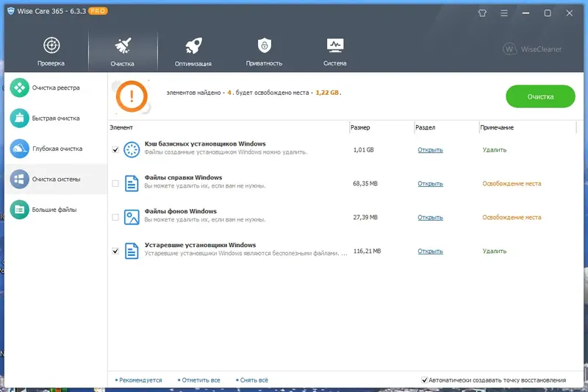Select Очистка системы in sidebar
Screen dimensions: 588x392
pyautogui.click(x=56, y=179)
